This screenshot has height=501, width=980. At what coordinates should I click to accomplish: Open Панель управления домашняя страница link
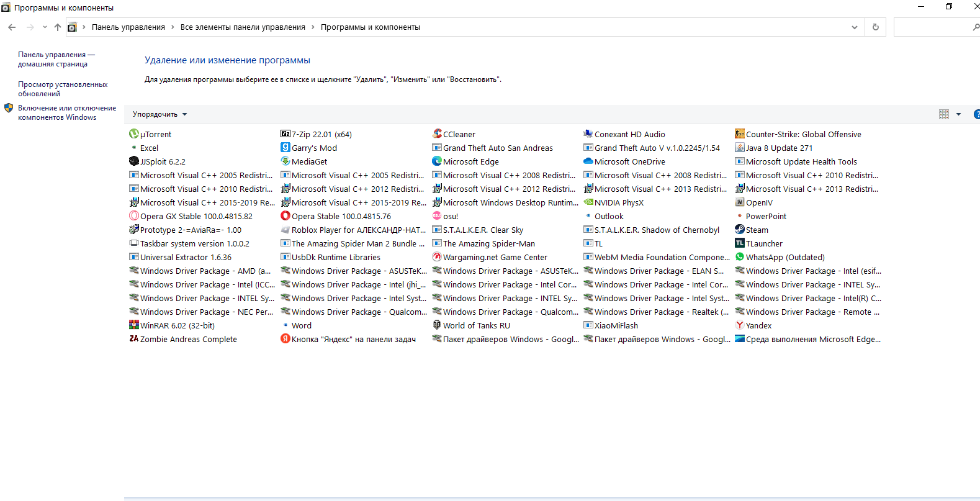(56, 59)
